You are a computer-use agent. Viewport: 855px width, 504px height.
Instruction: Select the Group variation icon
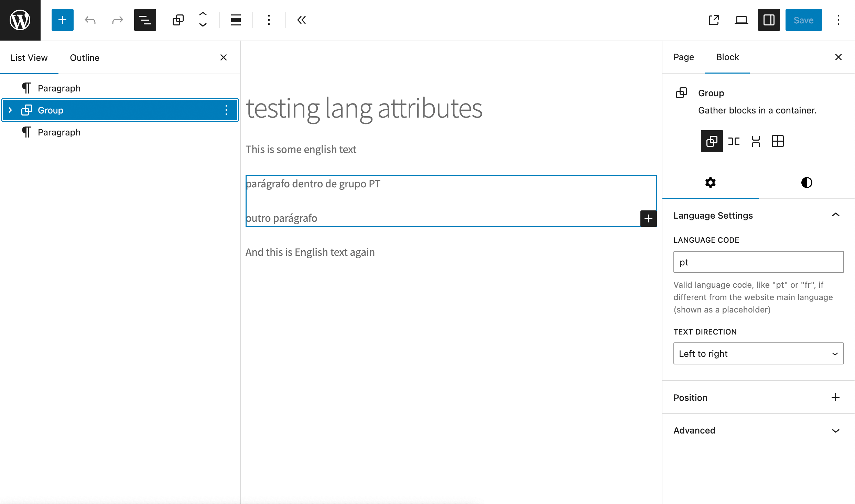pos(712,141)
